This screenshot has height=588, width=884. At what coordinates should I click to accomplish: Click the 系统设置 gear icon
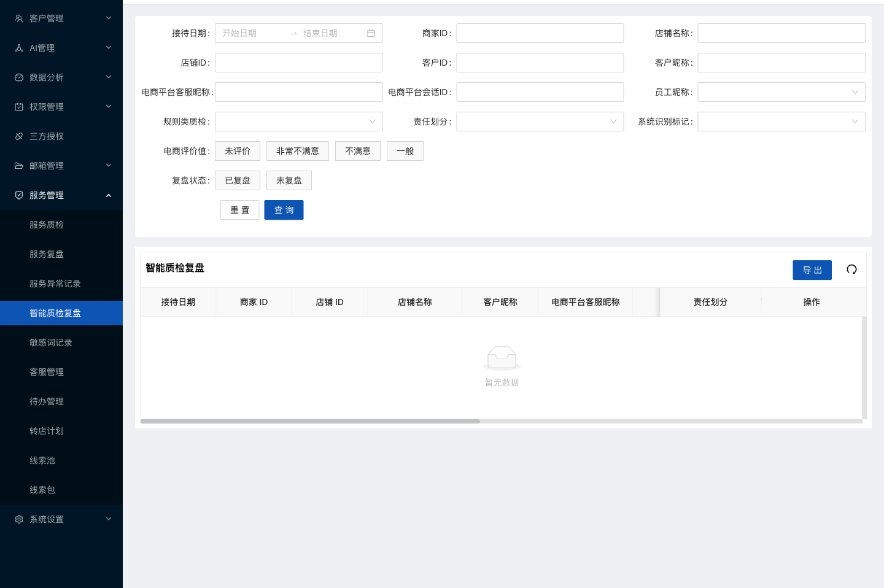click(x=19, y=519)
